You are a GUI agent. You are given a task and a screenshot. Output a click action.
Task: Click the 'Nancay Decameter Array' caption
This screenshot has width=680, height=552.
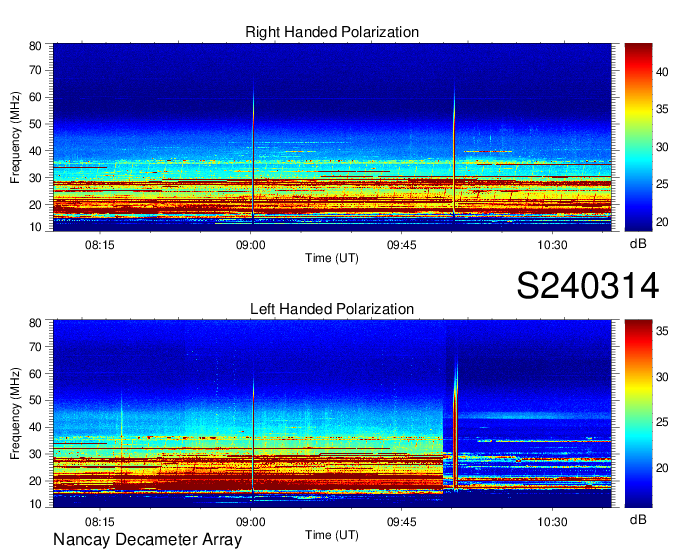click(147, 540)
